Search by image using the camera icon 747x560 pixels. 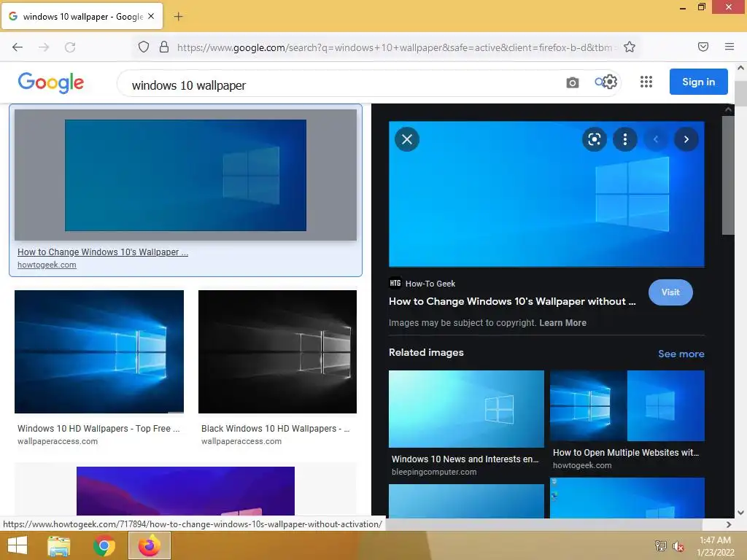pos(573,83)
